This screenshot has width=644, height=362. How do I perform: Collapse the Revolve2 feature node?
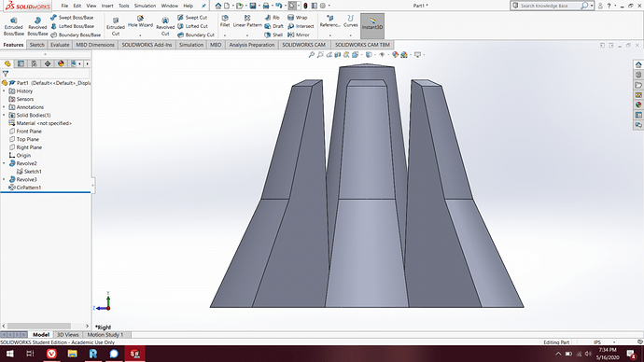pos(4,163)
